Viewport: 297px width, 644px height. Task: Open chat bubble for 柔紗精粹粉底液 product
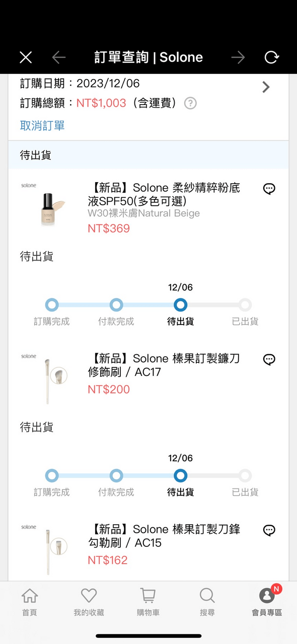point(269,189)
